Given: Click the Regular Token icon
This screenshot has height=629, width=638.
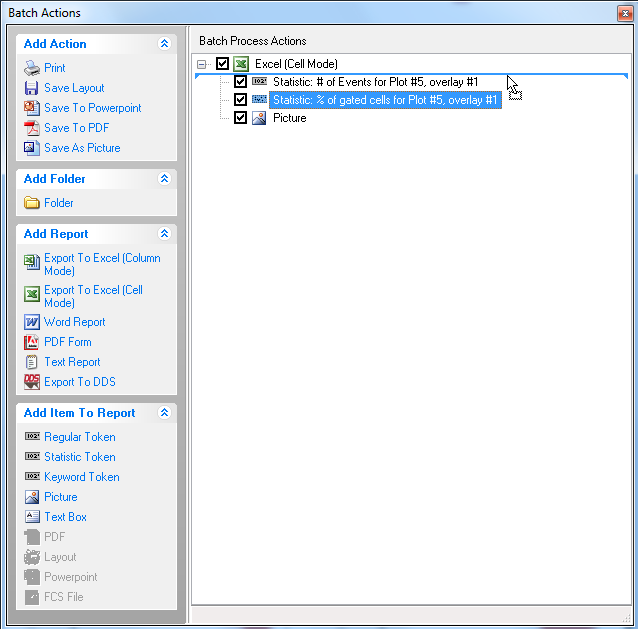Looking at the screenshot, I should 32,436.
